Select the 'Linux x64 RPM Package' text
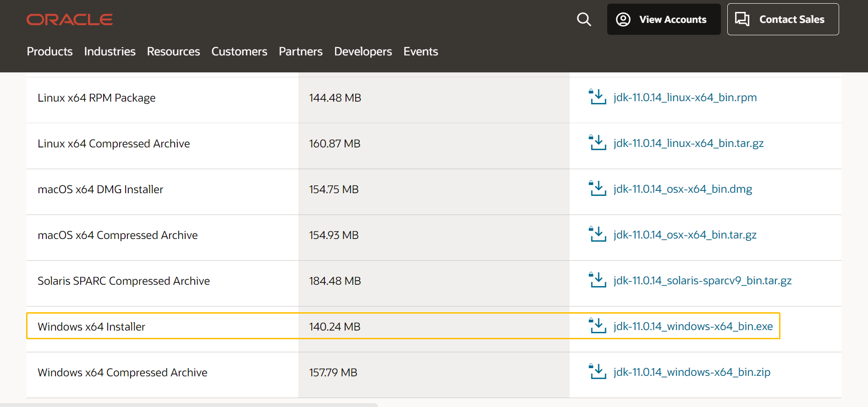Image resolution: width=868 pixels, height=407 pixels. (x=97, y=98)
